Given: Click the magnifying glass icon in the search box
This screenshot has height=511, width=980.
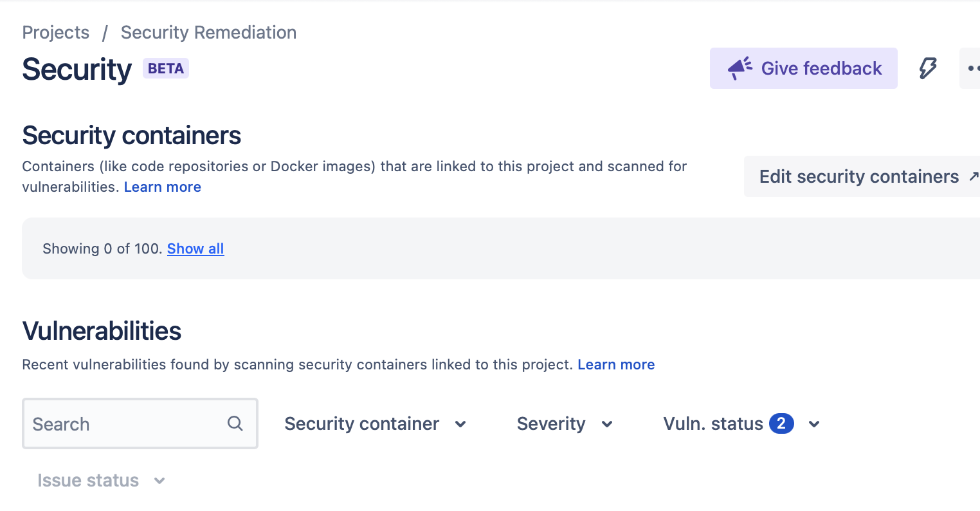Looking at the screenshot, I should coord(235,423).
